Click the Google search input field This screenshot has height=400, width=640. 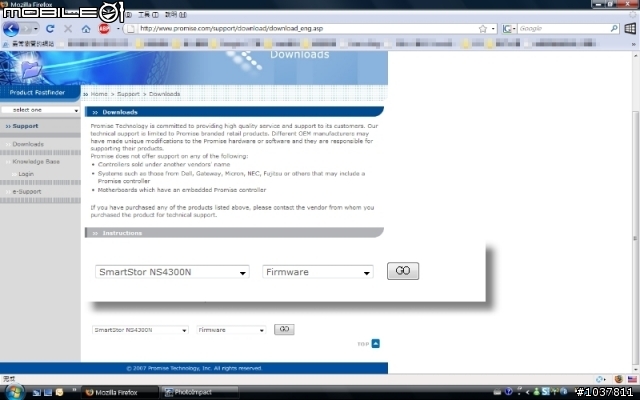tap(564, 29)
